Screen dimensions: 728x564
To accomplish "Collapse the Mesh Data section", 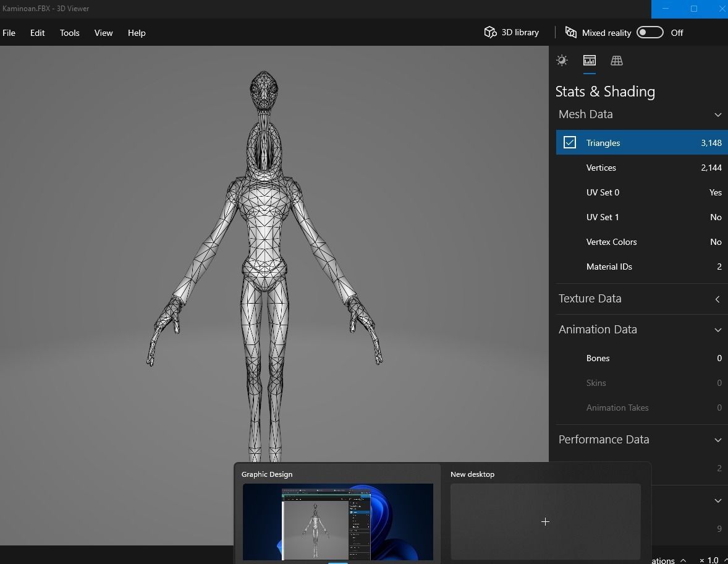I will pyautogui.click(x=717, y=115).
